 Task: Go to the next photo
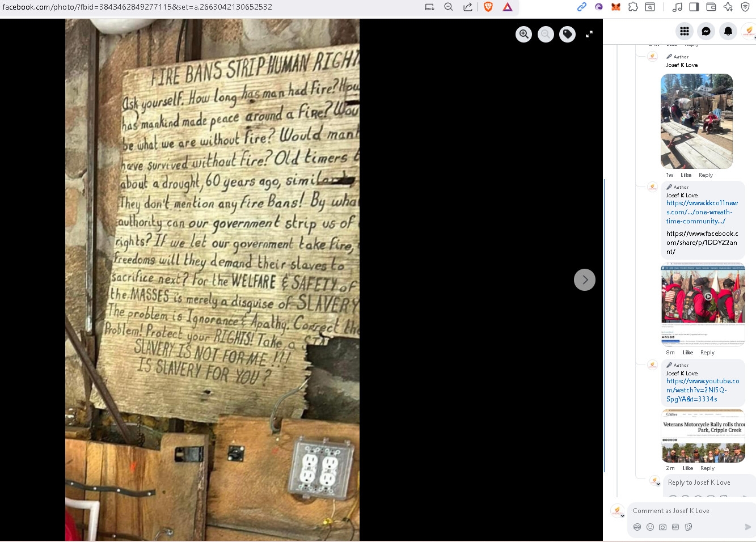(x=585, y=280)
